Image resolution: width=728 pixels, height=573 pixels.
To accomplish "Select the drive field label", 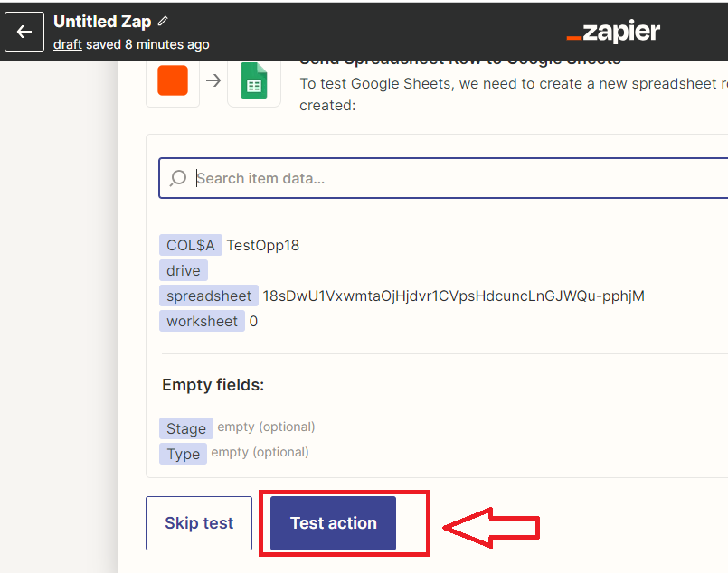I will coord(184,270).
